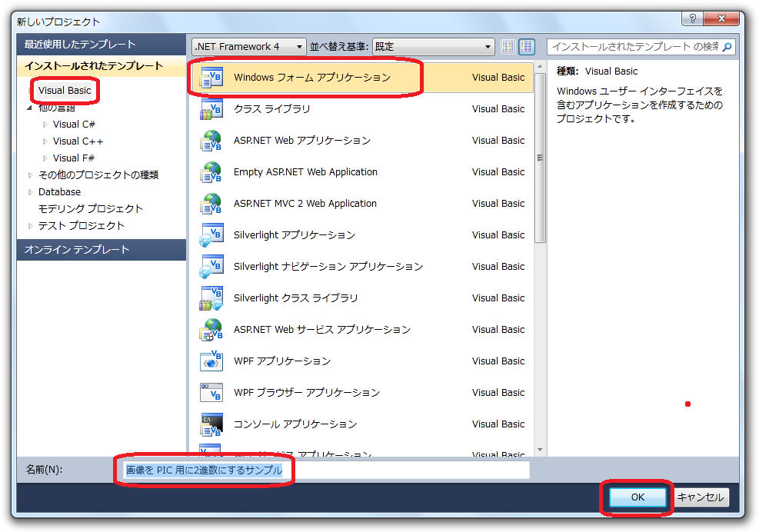Select ASP.NET Web サービス アプリケーション name
This screenshot has height=532, width=759.
pyautogui.click(x=322, y=330)
